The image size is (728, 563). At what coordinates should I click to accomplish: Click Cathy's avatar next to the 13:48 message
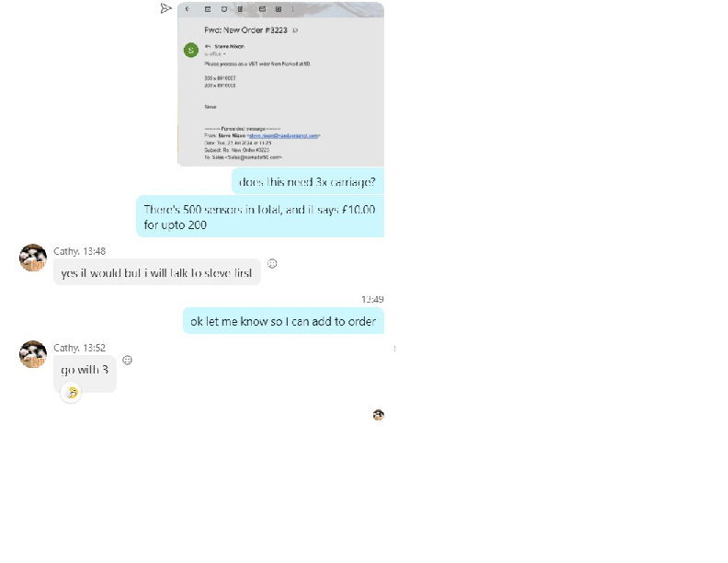[x=33, y=258]
